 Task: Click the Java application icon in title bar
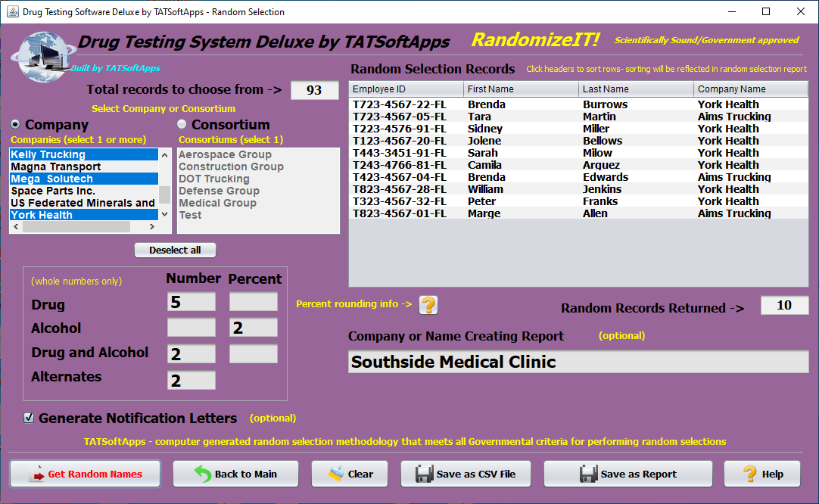(13, 11)
